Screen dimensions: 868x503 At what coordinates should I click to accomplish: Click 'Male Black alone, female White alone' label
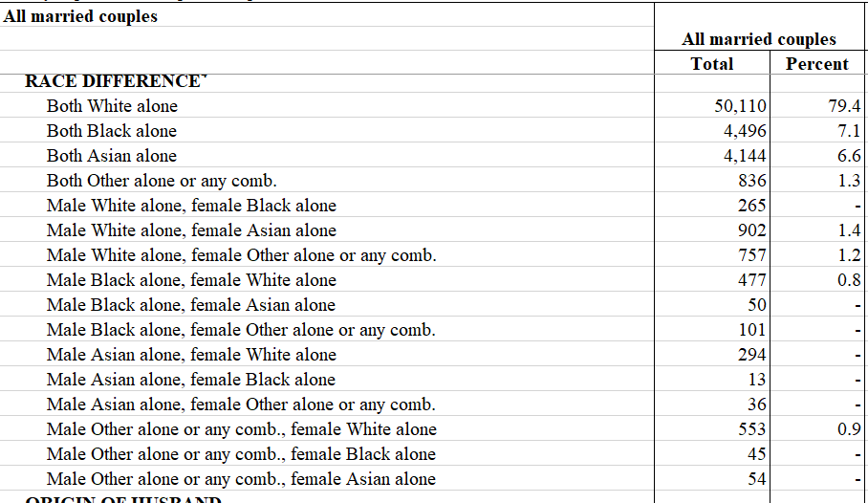point(191,280)
